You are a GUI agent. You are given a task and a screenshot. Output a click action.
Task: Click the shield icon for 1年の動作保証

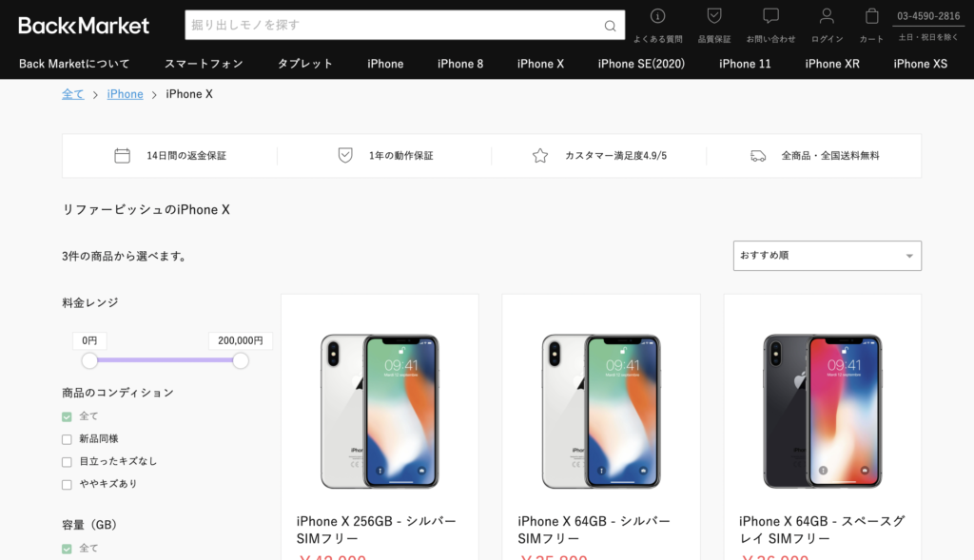(x=345, y=155)
